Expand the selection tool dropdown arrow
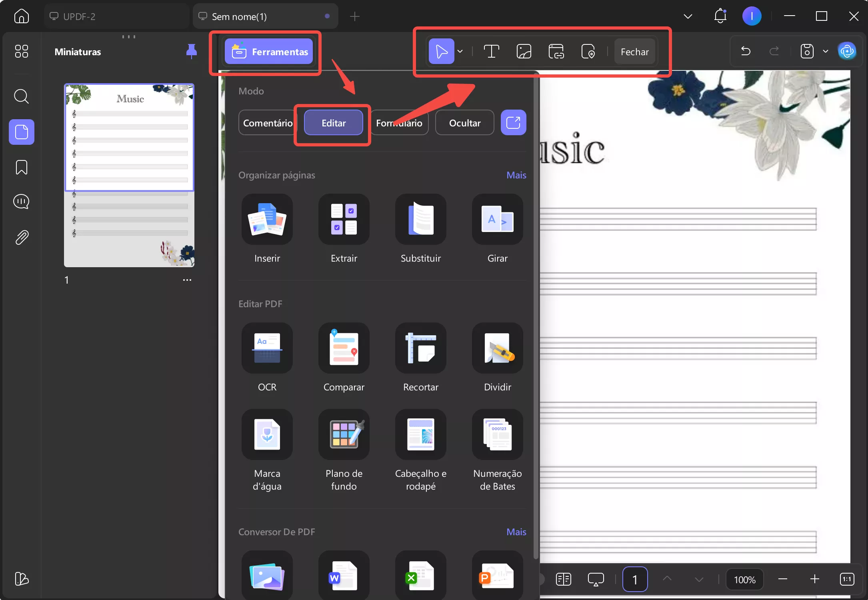The image size is (868, 600). click(x=460, y=52)
